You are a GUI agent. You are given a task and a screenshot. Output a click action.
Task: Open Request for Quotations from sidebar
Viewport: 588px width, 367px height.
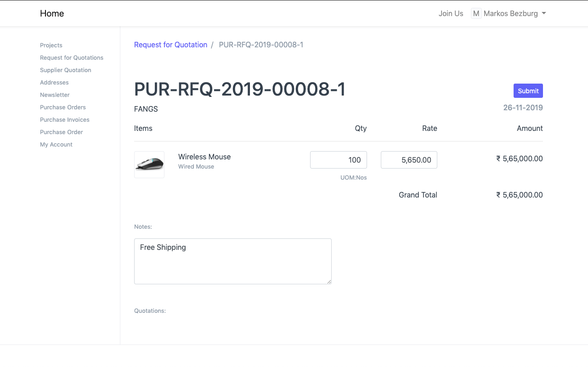(72, 57)
